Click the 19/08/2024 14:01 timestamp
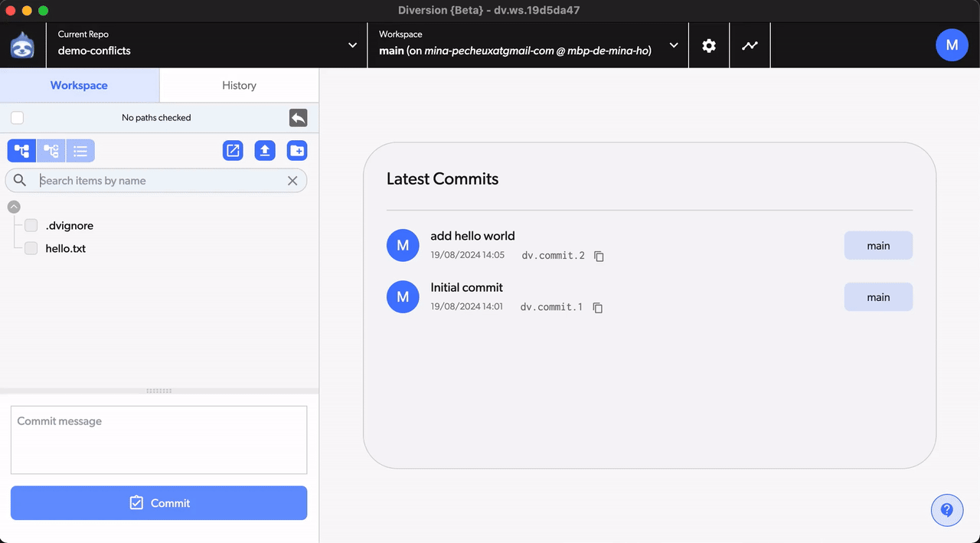 click(467, 306)
